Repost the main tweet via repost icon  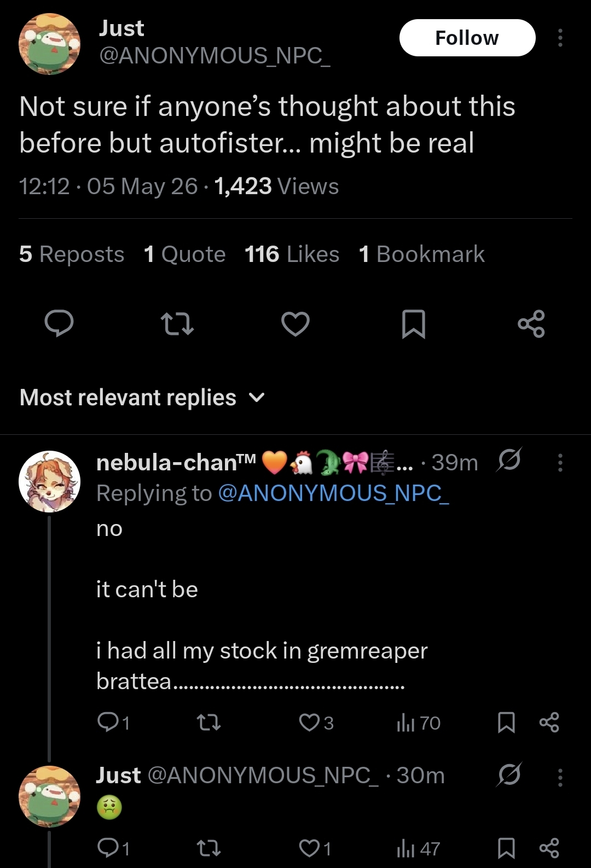178,324
